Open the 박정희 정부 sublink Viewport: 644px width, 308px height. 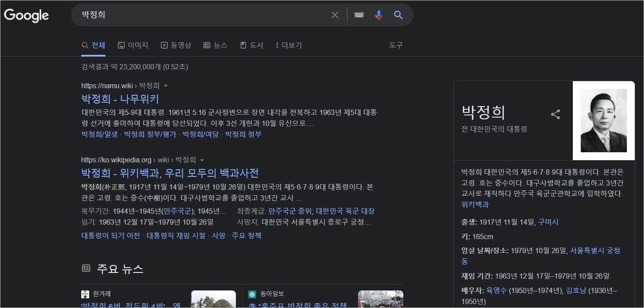243,134
